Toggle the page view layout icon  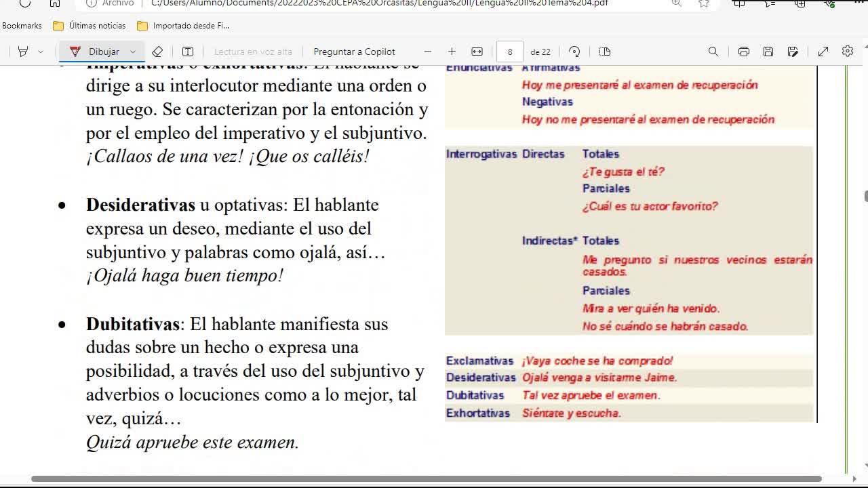click(x=605, y=52)
